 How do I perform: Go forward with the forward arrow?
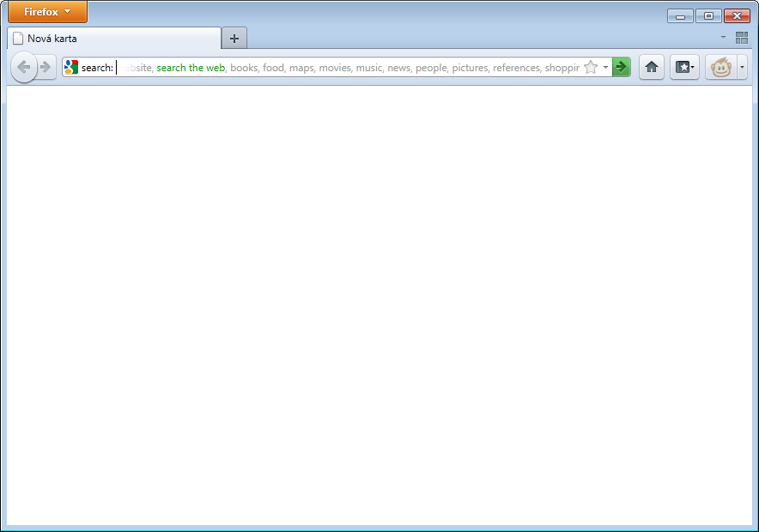click(x=46, y=67)
